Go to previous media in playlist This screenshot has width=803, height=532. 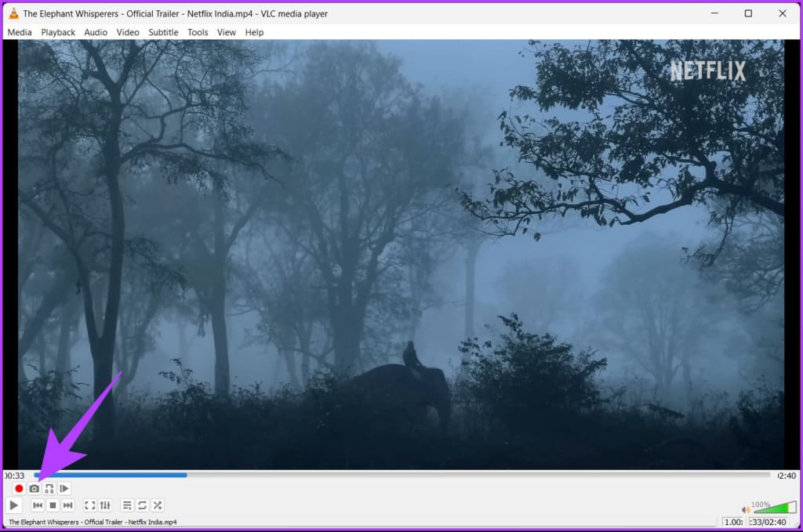38,505
